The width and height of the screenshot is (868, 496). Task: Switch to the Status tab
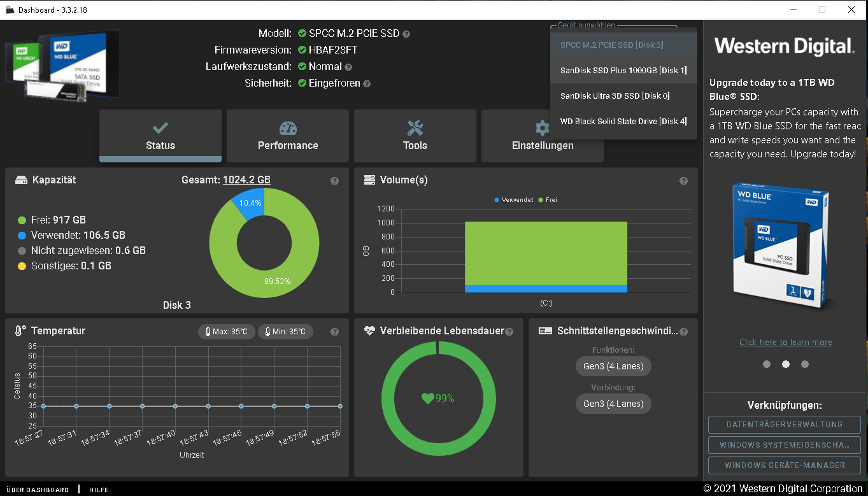(160, 136)
